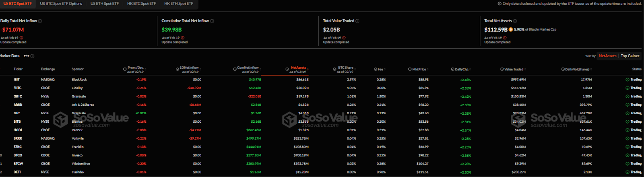Click the EST timezone info icon

[x=32, y=56]
